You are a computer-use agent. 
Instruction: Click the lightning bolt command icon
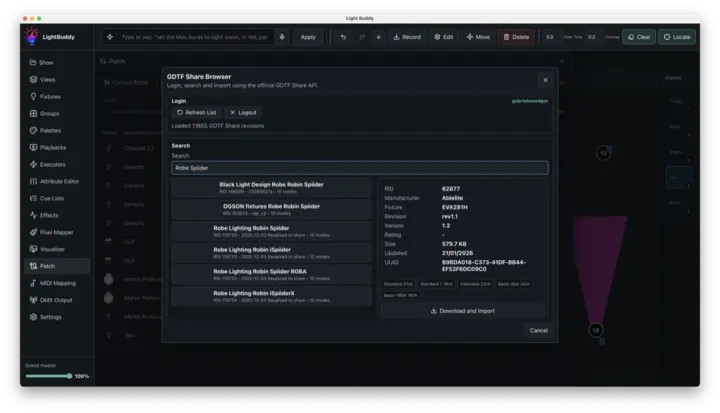[x=110, y=37]
